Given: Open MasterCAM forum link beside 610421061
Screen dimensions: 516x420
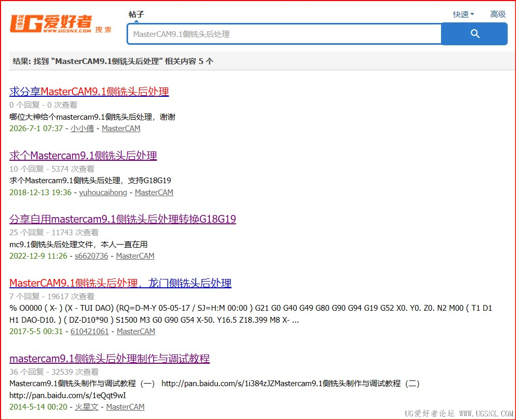Looking at the screenshot, I should point(136,331).
